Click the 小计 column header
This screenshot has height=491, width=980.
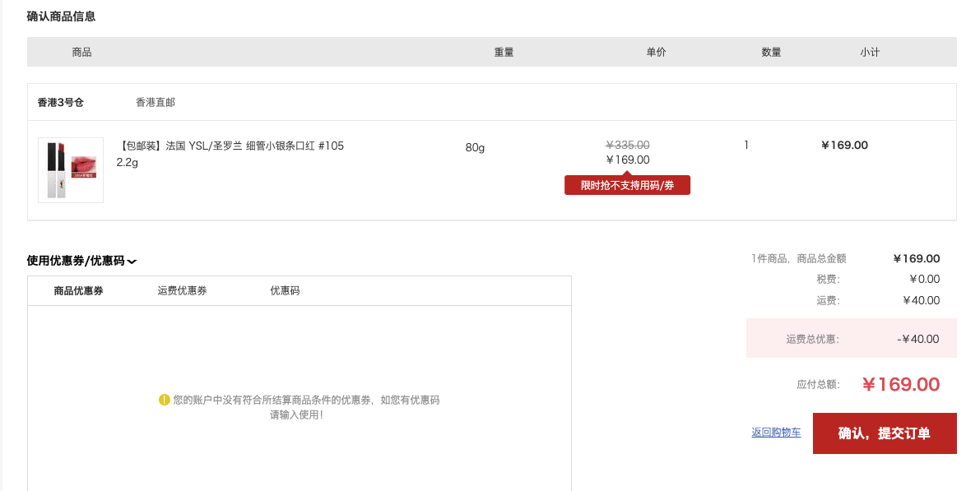coord(870,53)
